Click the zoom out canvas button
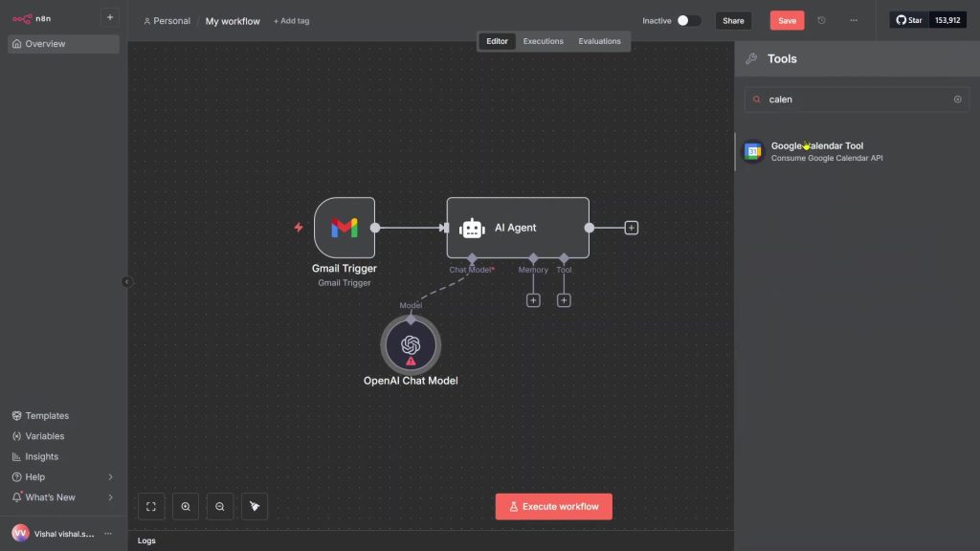 (220, 507)
